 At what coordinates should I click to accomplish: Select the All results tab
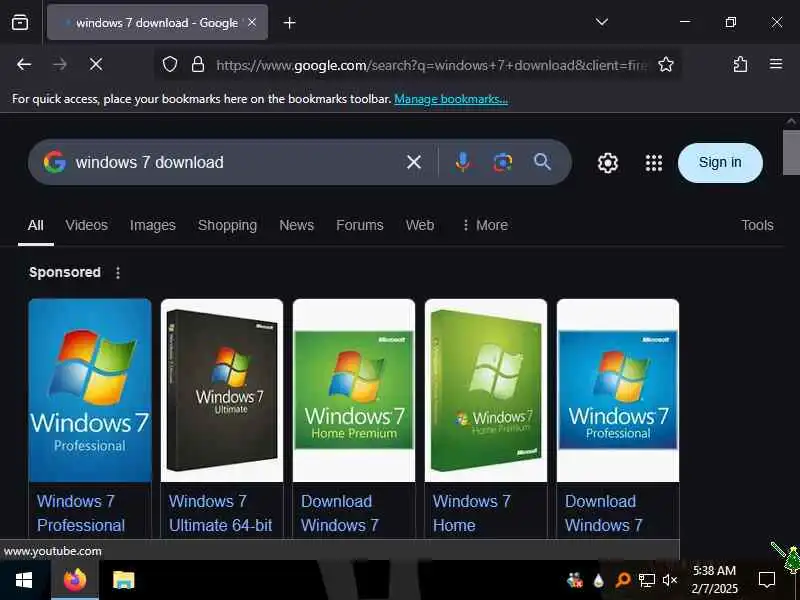[36, 225]
